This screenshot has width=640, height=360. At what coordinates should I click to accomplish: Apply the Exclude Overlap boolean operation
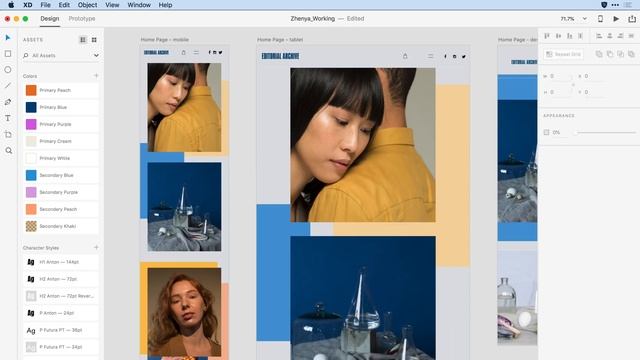(631, 54)
